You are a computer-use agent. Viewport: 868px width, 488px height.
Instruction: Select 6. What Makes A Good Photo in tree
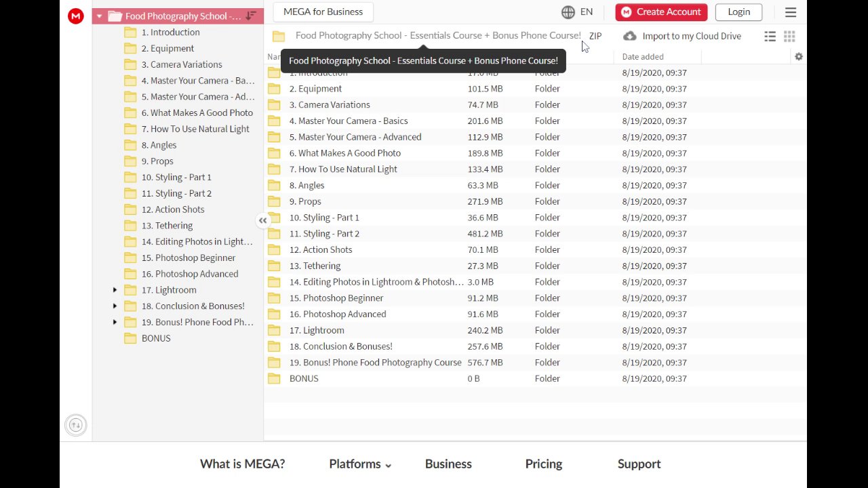pyautogui.click(x=197, y=113)
